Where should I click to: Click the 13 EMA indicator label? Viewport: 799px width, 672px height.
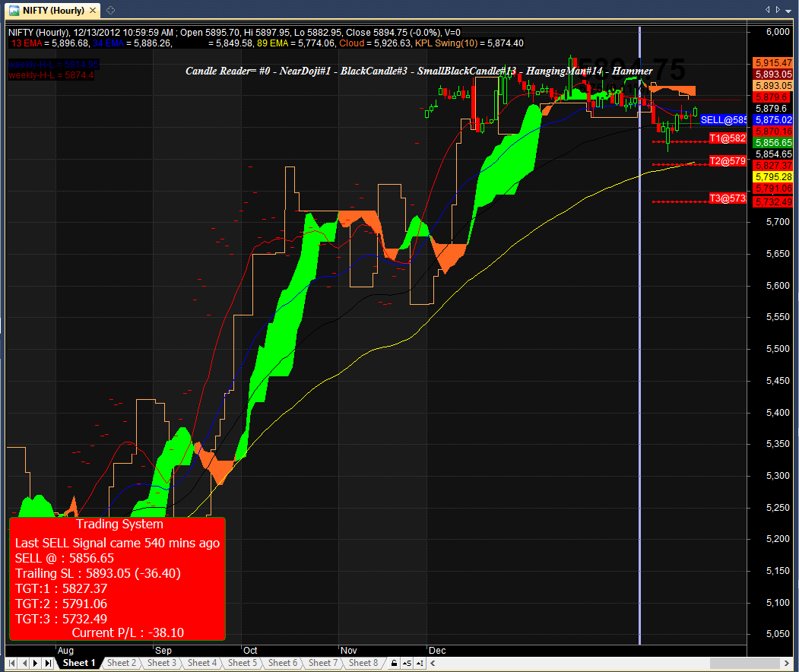coord(27,43)
